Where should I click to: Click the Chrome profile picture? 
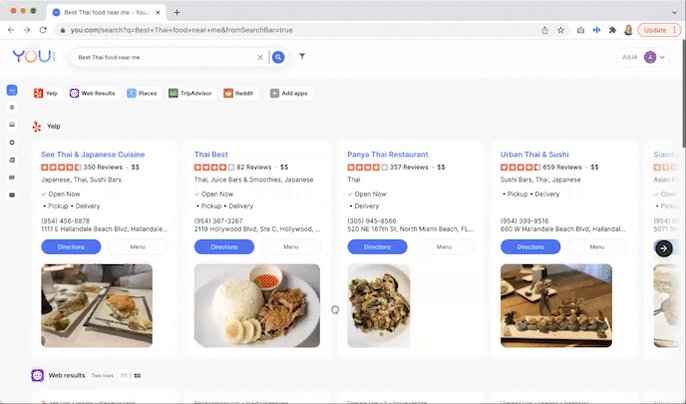pyautogui.click(x=629, y=30)
